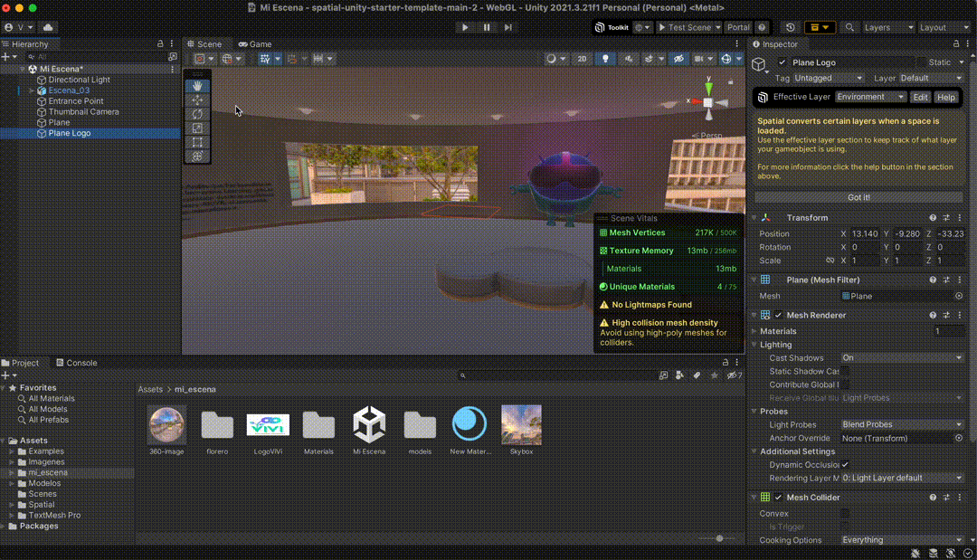Select the LogoViVi asset thumbnail
The width and height of the screenshot is (977, 560).
268,425
